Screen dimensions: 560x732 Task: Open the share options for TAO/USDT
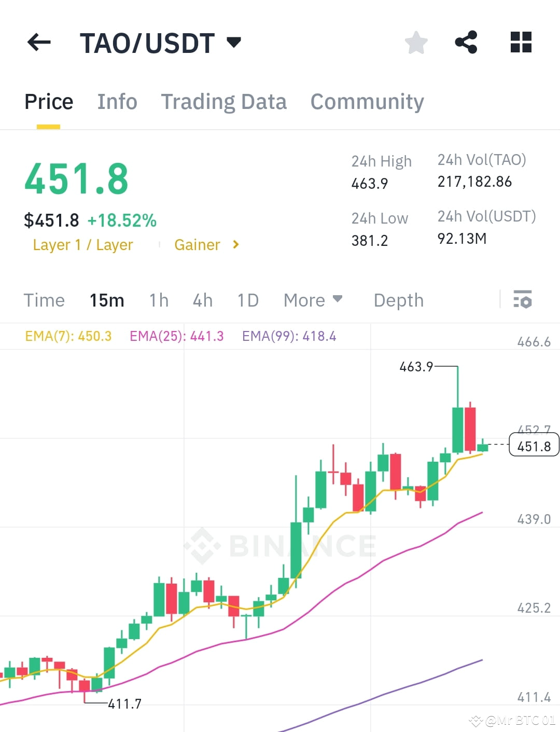[467, 43]
